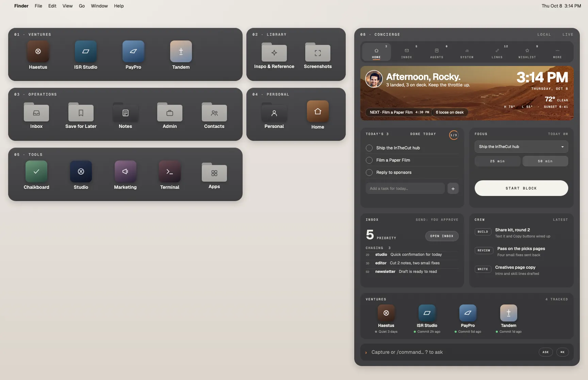Open PayPro in the Ventures widget
Screen dimensions: 588x380
click(x=133, y=51)
